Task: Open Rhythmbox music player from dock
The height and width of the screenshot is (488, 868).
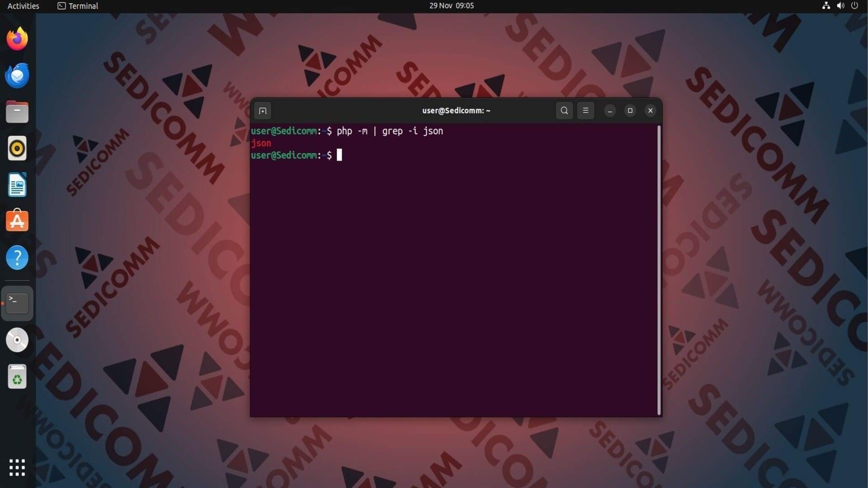Action: tap(17, 149)
